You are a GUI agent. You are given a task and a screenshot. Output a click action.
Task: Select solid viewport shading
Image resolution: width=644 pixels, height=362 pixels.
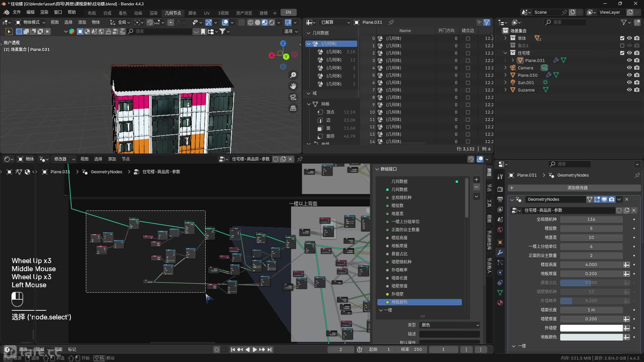257,22
